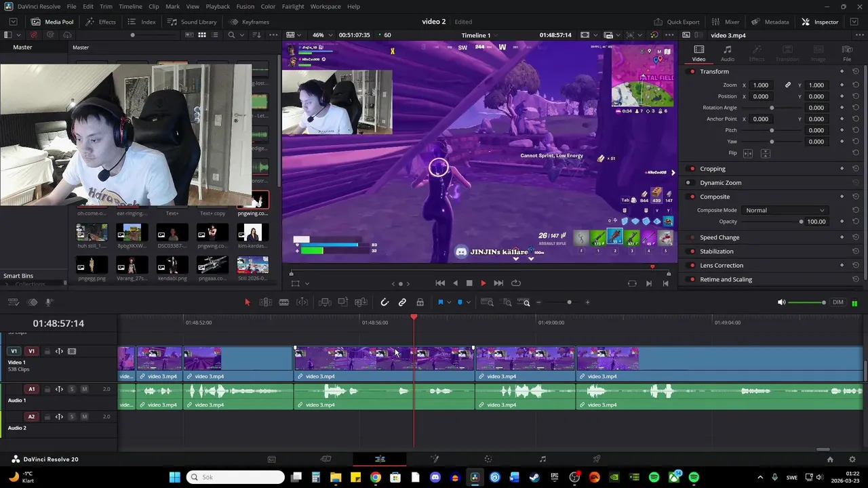Screen dimensions: 868x488
Task: Open the Metadata panel
Action: coord(770,22)
